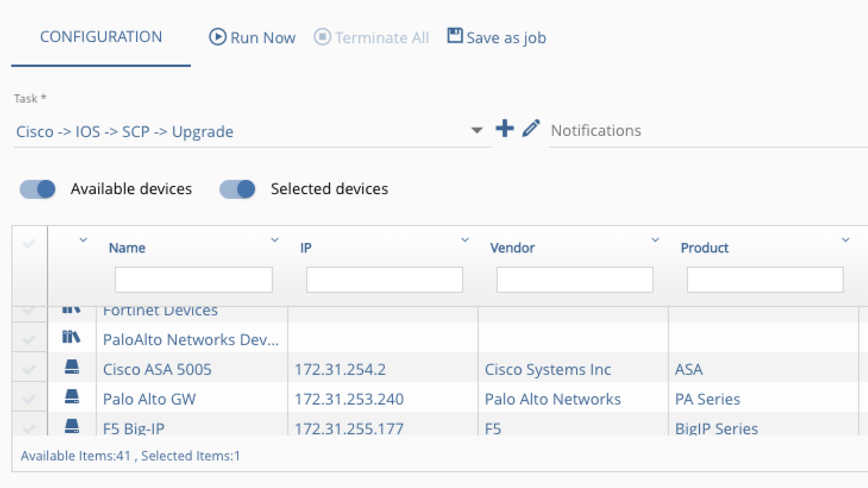Click the PaloAlto Networks device group icon
The width and height of the screenshot is (868, 488).
[71, 337]
